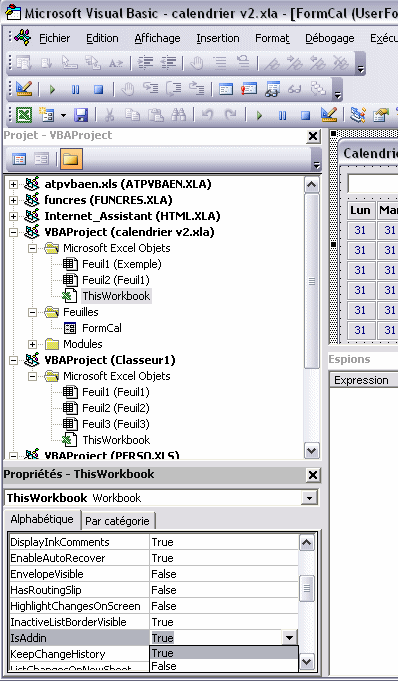398x682 pixels.
Task: Open the Affichage menu
Action: tap(157, 38)
